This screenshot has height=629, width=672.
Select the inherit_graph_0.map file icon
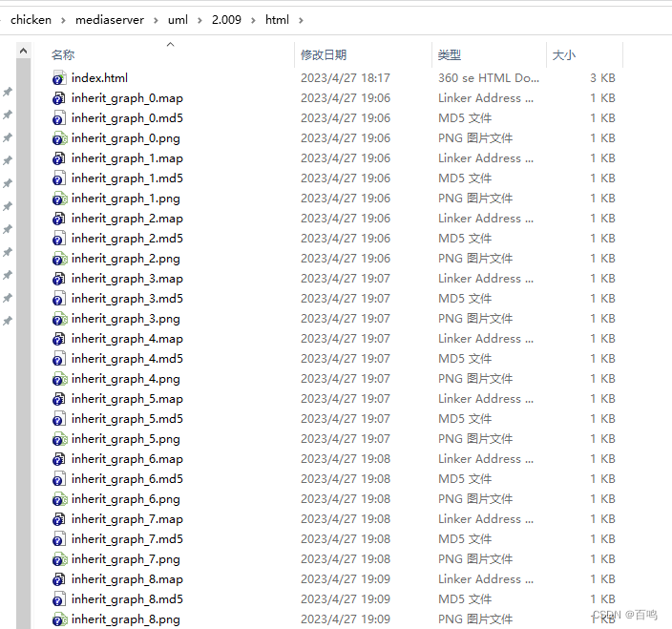coord(59,98)
